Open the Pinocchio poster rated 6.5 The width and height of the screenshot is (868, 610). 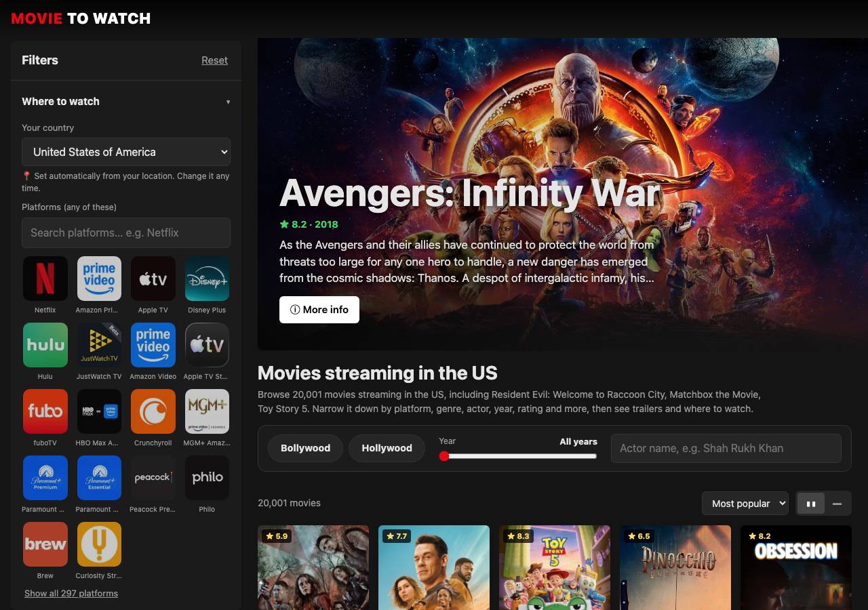coord(675,568)
